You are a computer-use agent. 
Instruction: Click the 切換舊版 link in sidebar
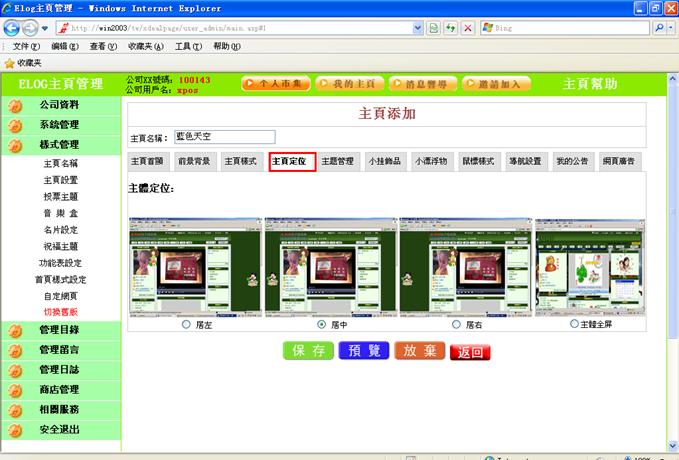[60, 312]
